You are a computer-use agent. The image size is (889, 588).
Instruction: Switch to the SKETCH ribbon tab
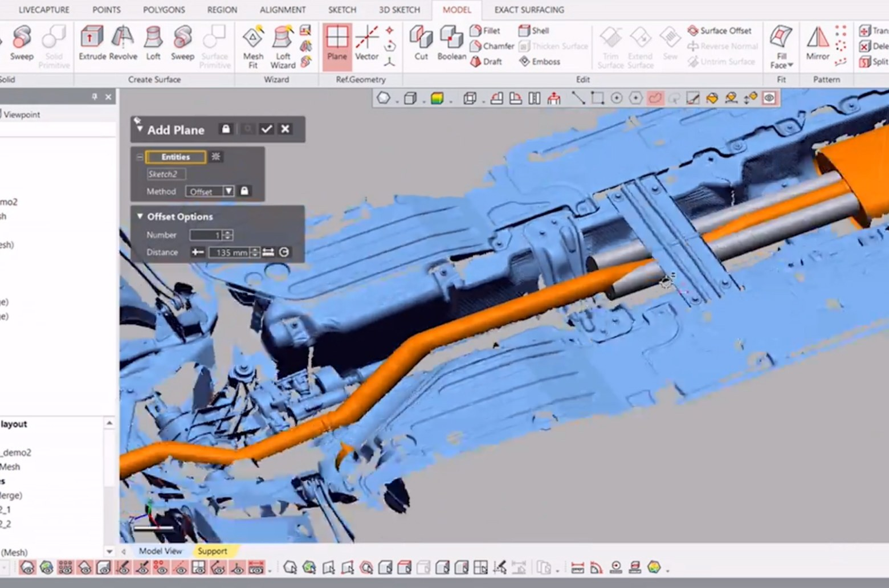coord(342,10)
